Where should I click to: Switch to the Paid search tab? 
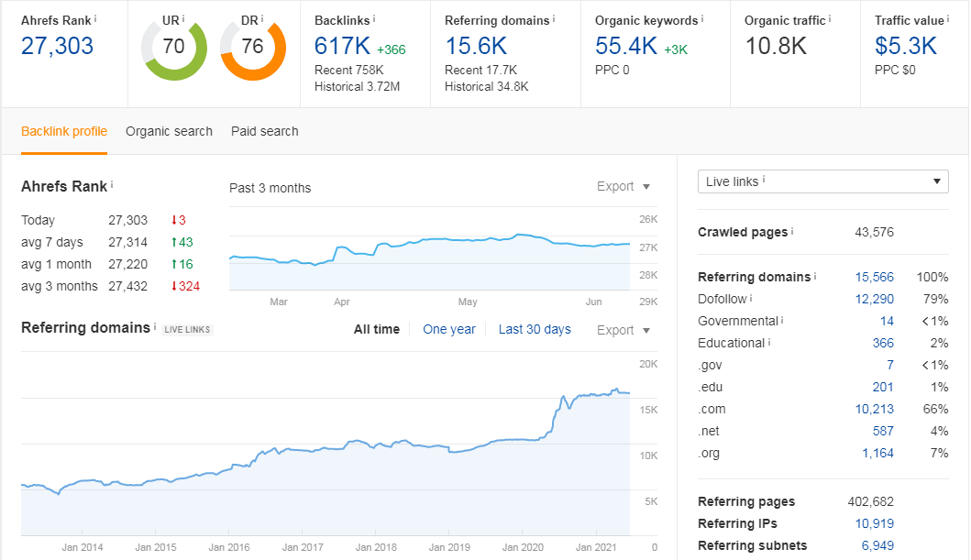click(264, 131)
